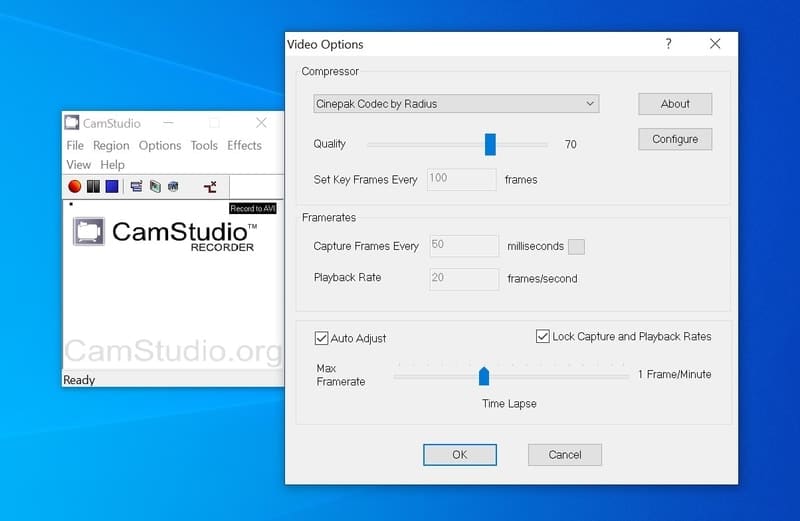Click the blue Stop icon in CamStudio toolbar

point(112,187)
